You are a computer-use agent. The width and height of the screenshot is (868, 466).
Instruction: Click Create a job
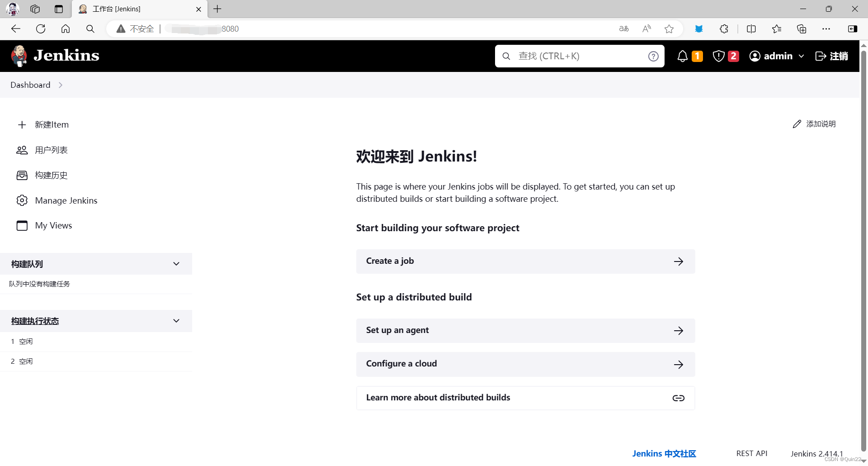tap(525, 262)
